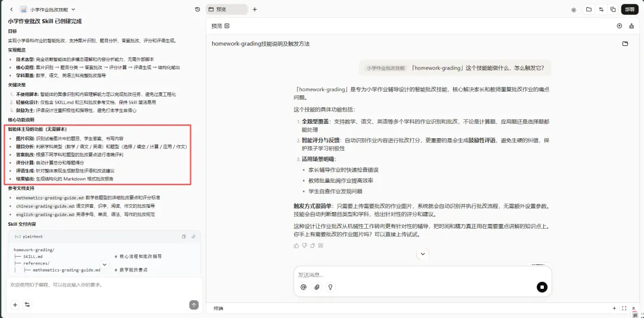This screenshot has height=318, width=644.
Task: Open the 小学作业批改技能 project dropdown
Action: coord(52,9)
